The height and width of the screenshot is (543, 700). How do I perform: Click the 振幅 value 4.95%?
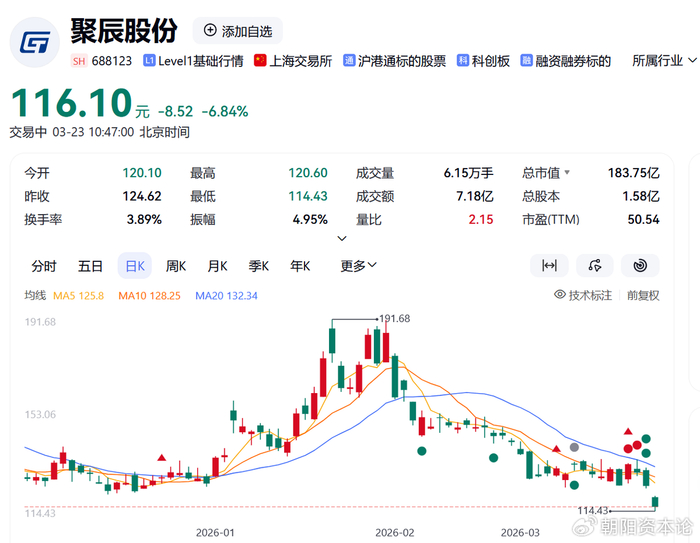310,219
